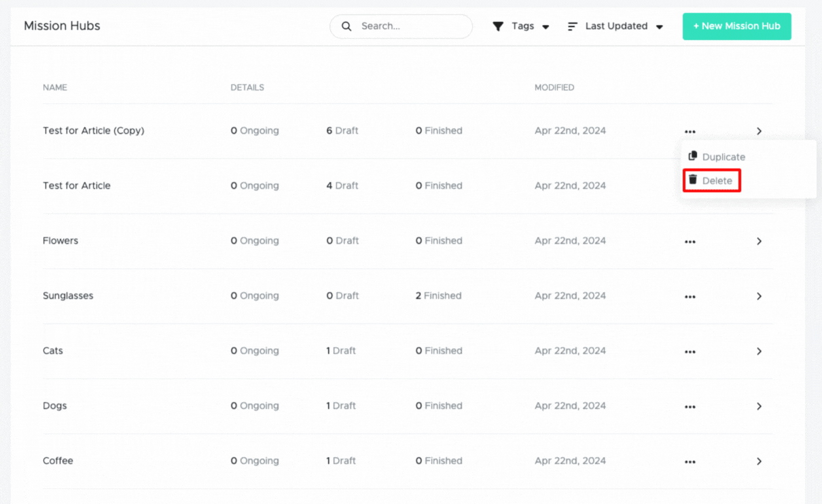
Task: Click the Last Updated sort icon
Action: coord(573,26)
